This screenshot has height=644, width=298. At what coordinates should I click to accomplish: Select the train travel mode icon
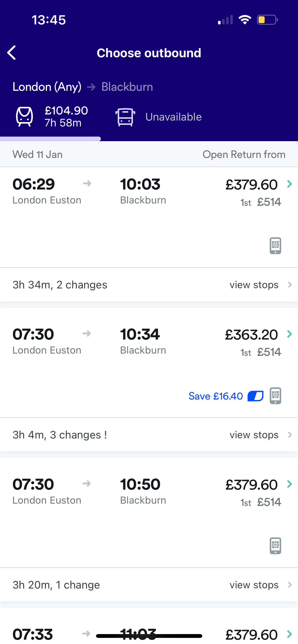tap(24, 117)
